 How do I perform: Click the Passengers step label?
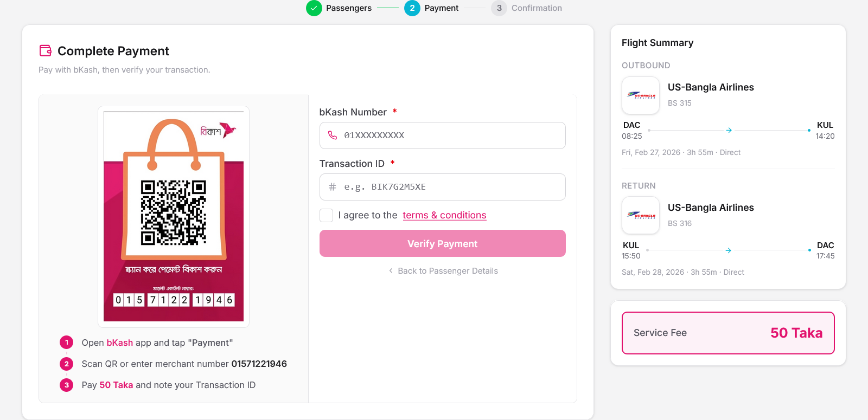click(x=348, y=8)
